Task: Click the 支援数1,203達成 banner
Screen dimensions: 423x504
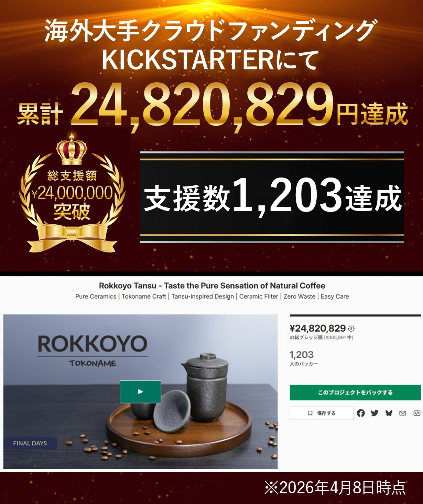Action: 272,197
